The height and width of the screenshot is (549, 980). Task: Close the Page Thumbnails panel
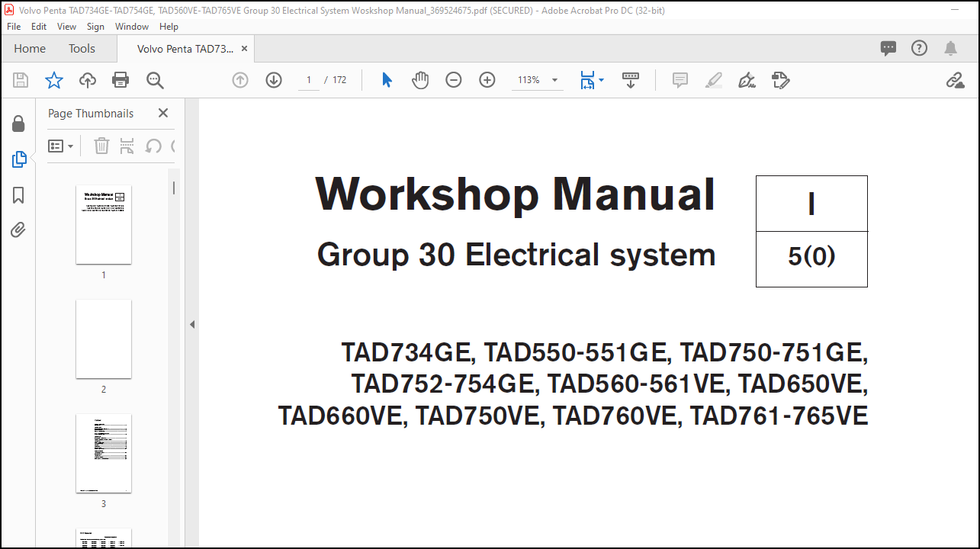pos(162,113)
